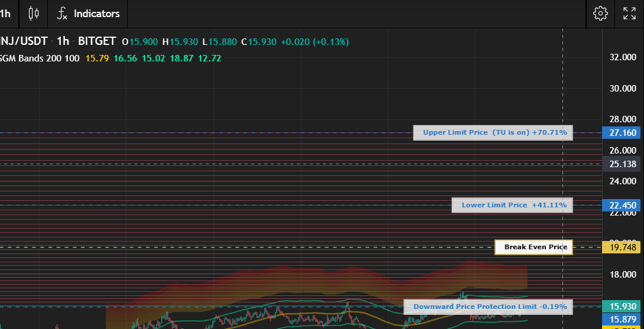This screenshot has height=329, width=644.
Task: Enter fullscreen mode with the expand arrows icon
Action: coord(629,14)
